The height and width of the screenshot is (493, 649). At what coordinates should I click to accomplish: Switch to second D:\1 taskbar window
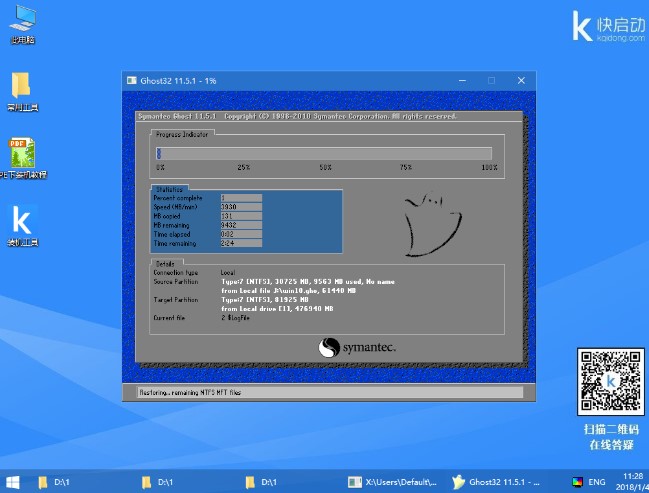[157, 482]
